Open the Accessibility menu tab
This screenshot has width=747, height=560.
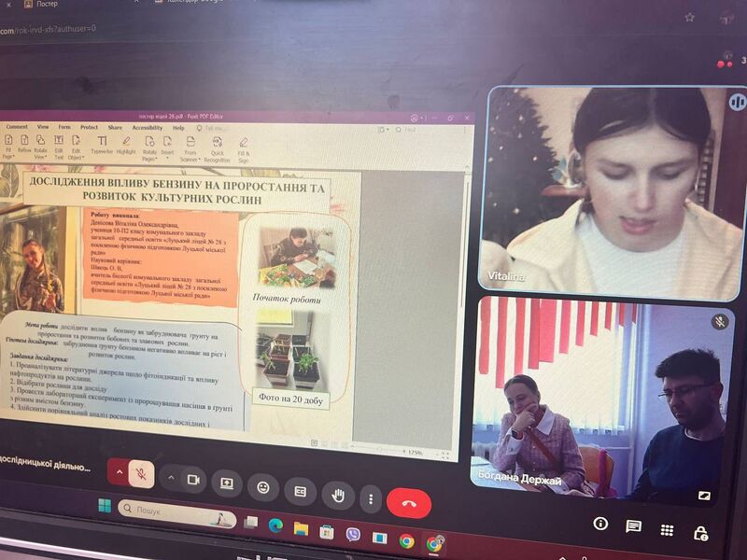click(x=147, y=128)
